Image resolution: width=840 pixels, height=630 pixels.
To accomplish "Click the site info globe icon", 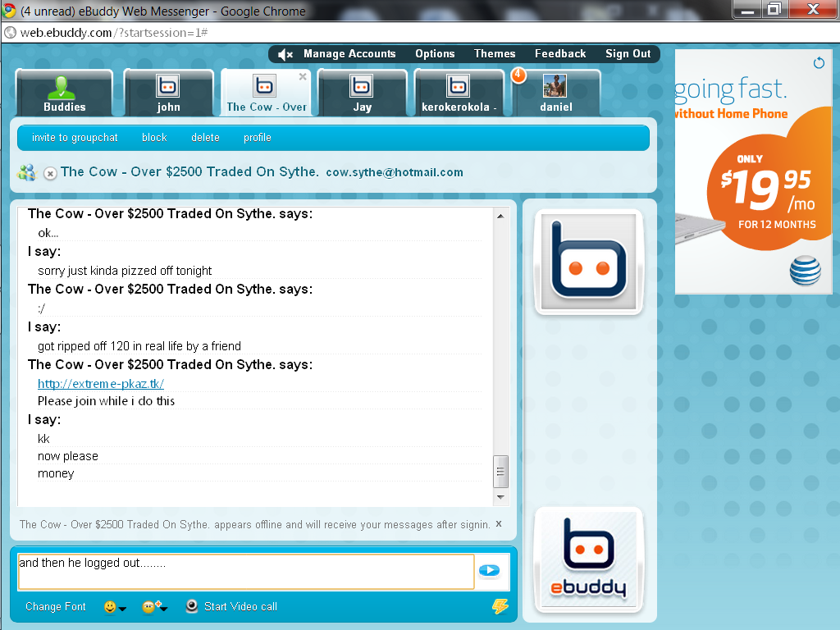I will point(10,33).
